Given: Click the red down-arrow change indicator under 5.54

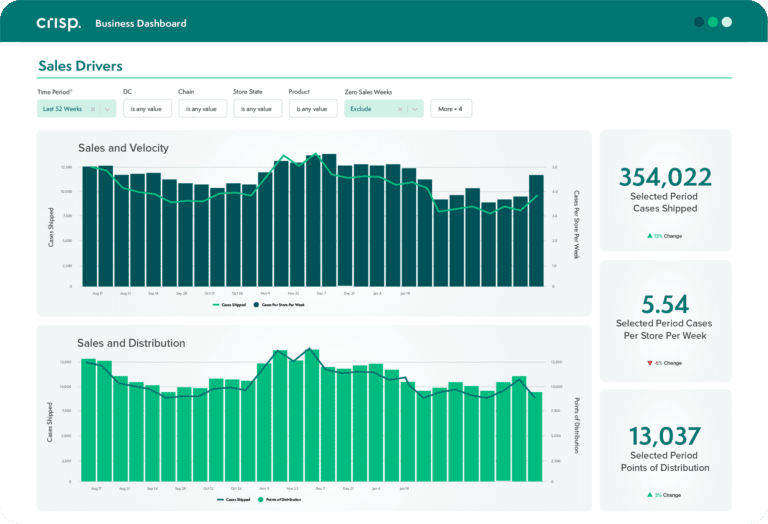Looking at the screenshot, I should [649, 363].
